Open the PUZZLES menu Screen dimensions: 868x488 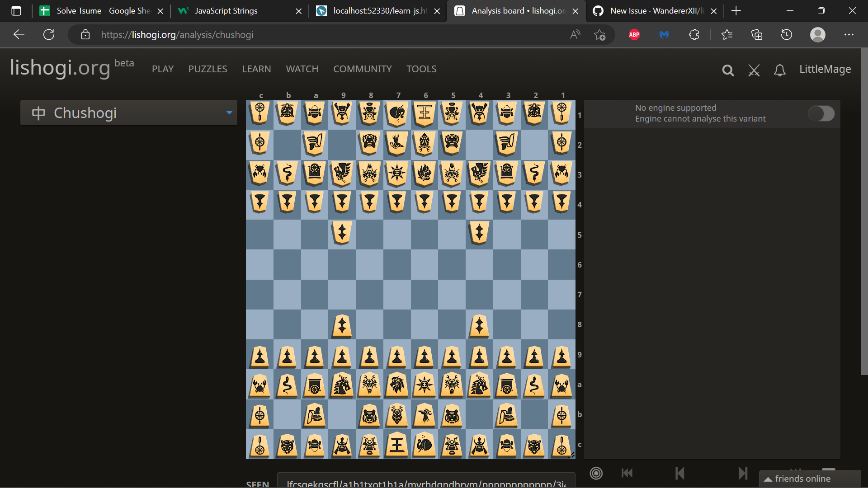pos(208,69)
